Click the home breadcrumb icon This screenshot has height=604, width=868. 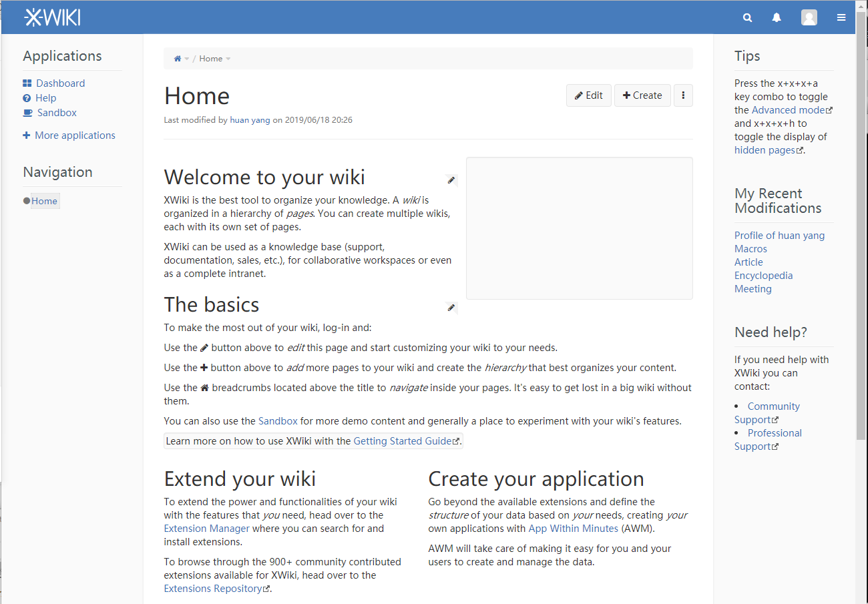(x=178, y=59)
